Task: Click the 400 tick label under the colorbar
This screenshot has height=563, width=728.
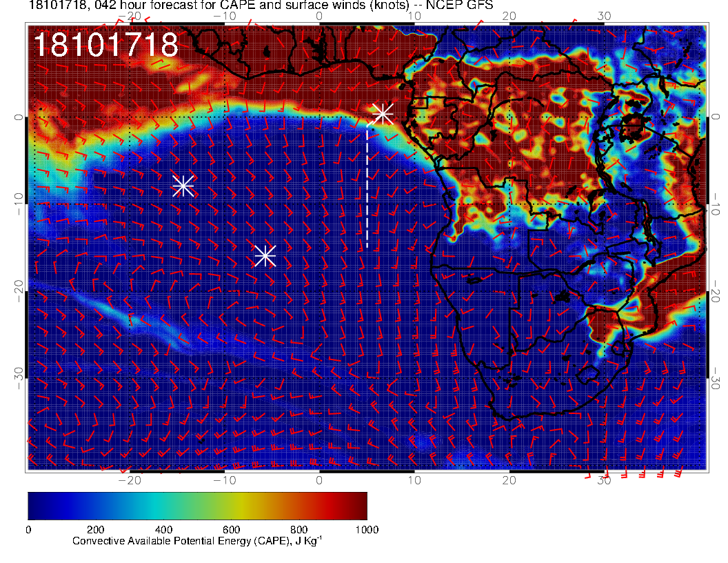Action: (x=163, y=530)
